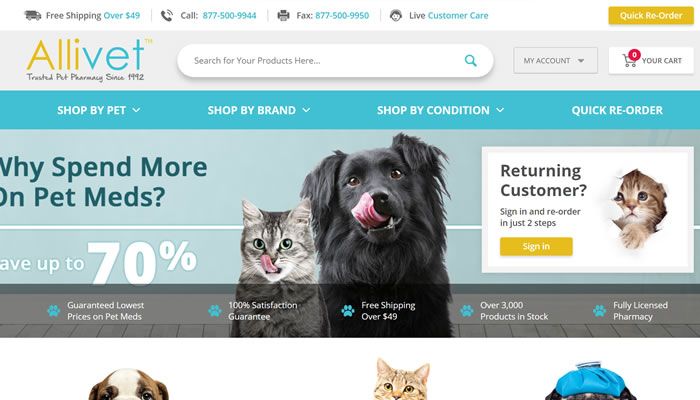Expand Shop By Condition chevron
Image resolution: width=700 pixels, height=400 pixels.
point(500,110)
